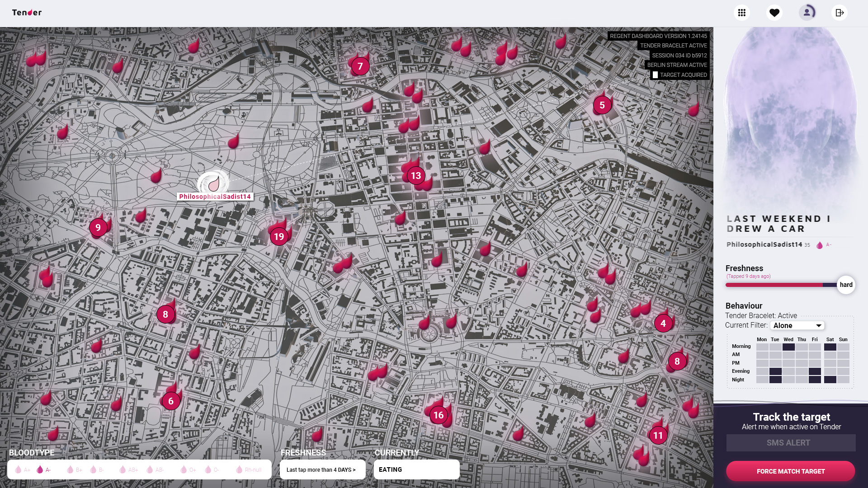Click the heart favorites icon
The width and height of the screenshot is (868, 488).
[x=774, y=13]
